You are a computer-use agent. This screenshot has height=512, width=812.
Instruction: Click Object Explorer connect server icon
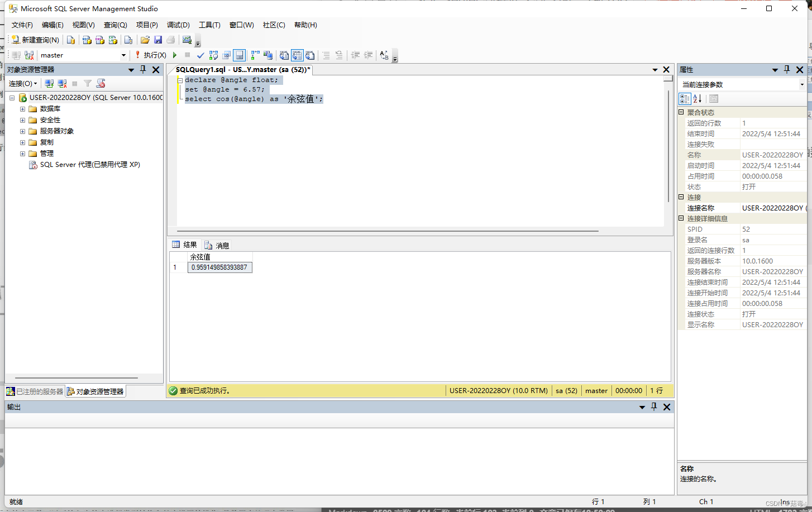click(x=49, y=83)
